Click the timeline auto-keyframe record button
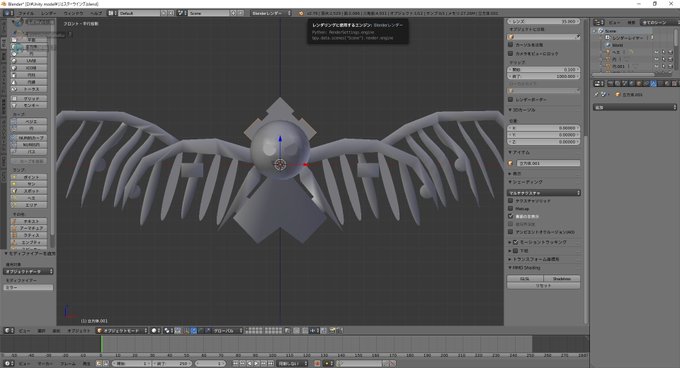The width and height of the screenshot is (680, 368). (317, 363)
